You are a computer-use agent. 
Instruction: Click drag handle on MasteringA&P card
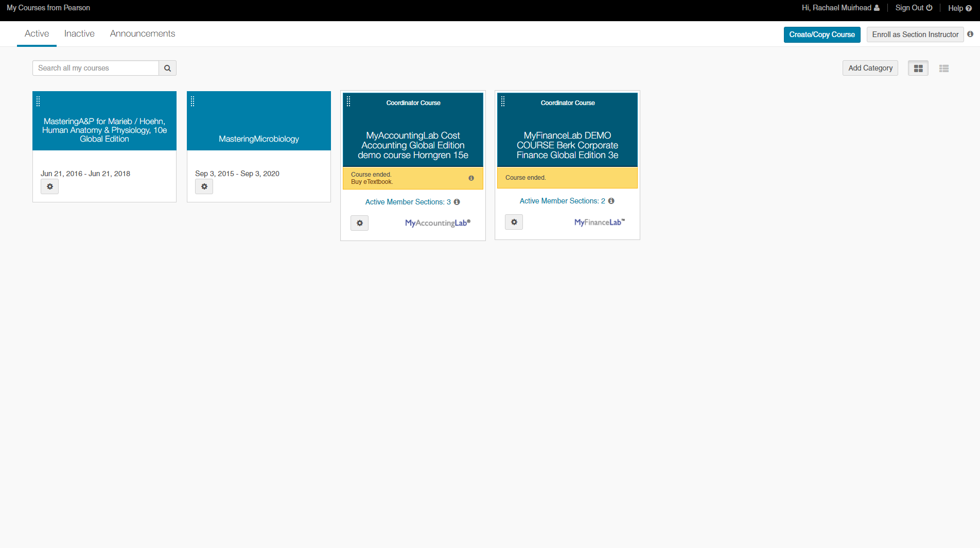point(38,101)
